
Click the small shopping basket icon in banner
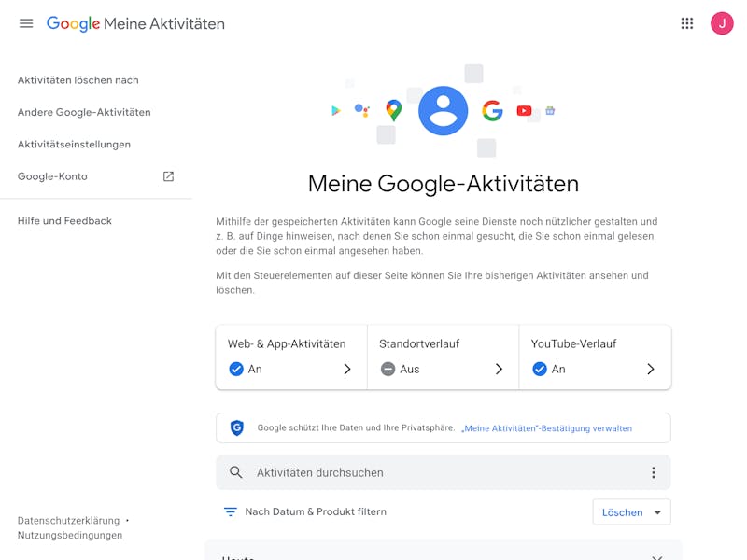pyautogui.click(x=550, y=110)
